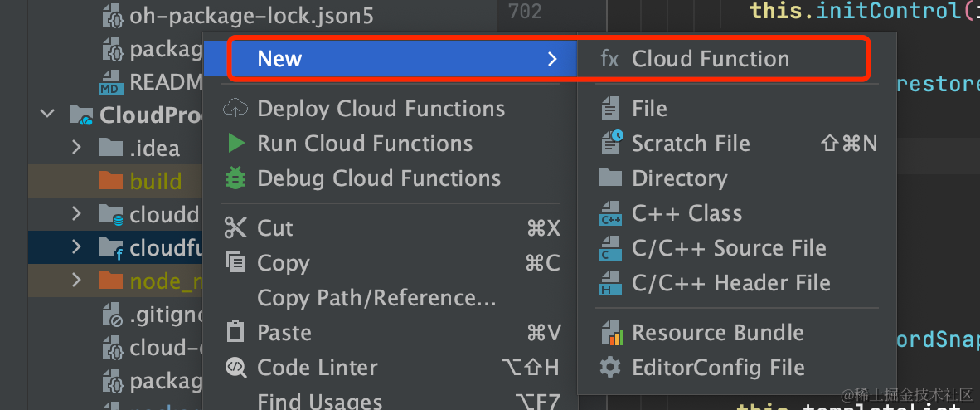980x410 pixels.
Task: Create a new Directory
Action: pos(679,178)
